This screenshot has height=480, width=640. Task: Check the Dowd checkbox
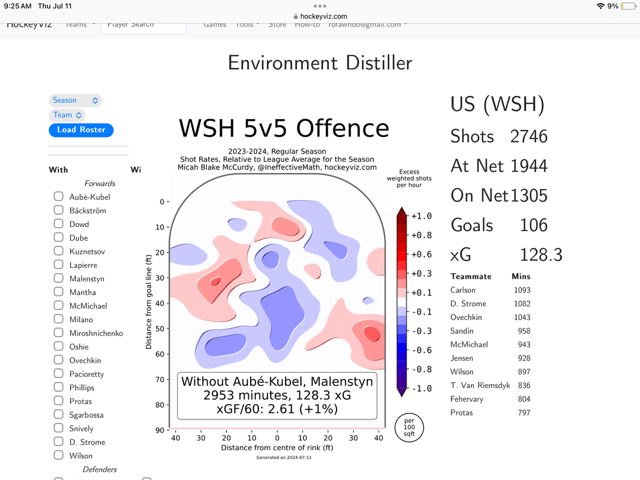(x=58, y=224)
